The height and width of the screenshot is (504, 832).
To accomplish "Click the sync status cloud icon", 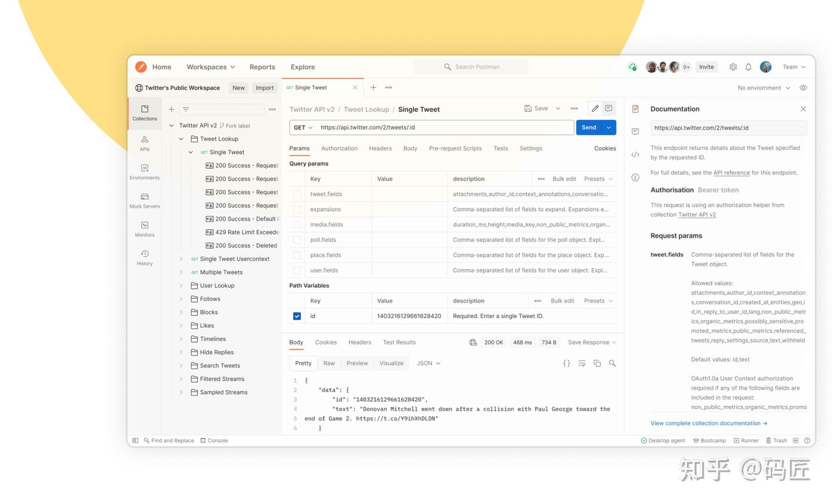I will coord(633,67).
